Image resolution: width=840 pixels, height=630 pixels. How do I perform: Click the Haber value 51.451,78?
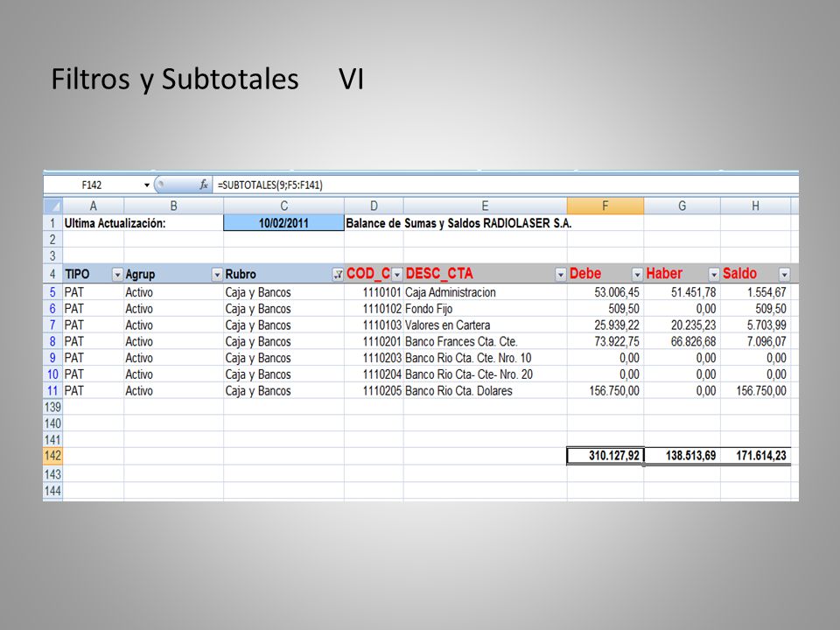(682, 292)
